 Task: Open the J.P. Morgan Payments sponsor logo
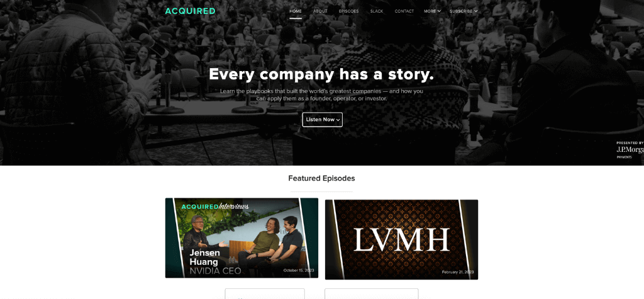(x=630, y=150)
